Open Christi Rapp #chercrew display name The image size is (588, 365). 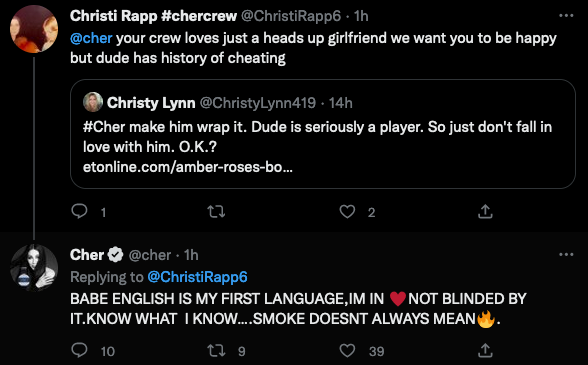[153, 16]
